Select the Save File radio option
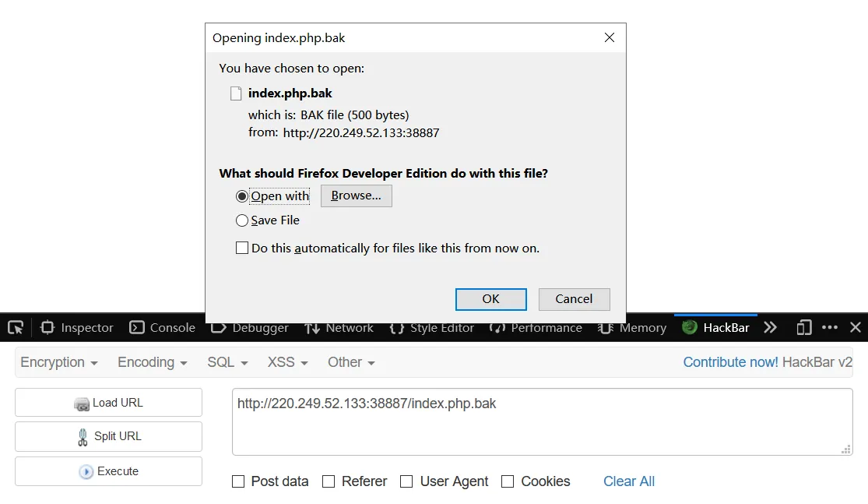The image size is (868, 504). point(242,220)
